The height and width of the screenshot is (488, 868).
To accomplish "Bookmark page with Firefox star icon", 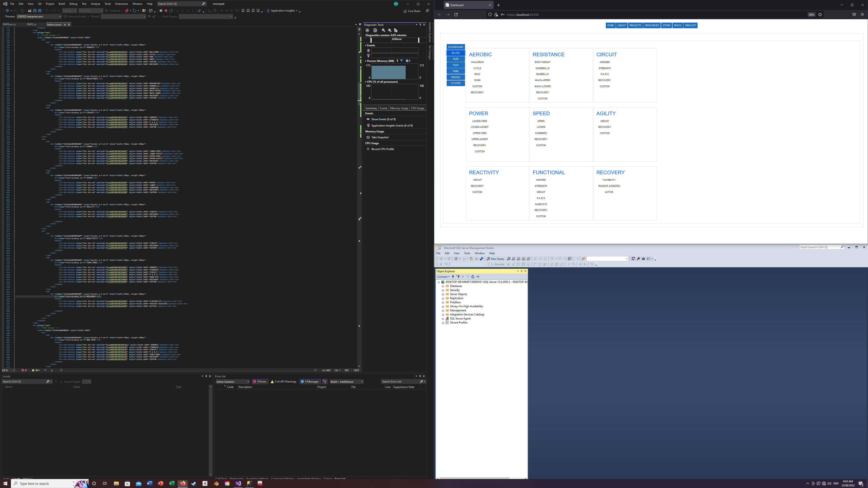I will pos(820,14).
